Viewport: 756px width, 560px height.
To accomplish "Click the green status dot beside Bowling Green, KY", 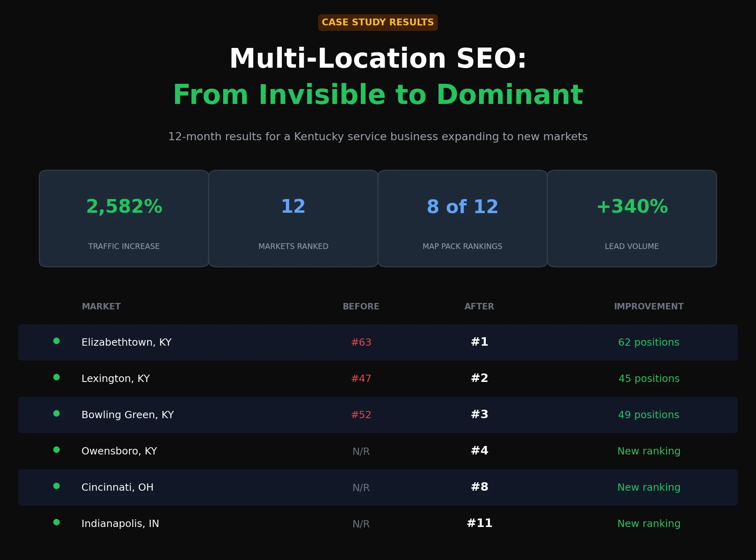I will 56,413.
